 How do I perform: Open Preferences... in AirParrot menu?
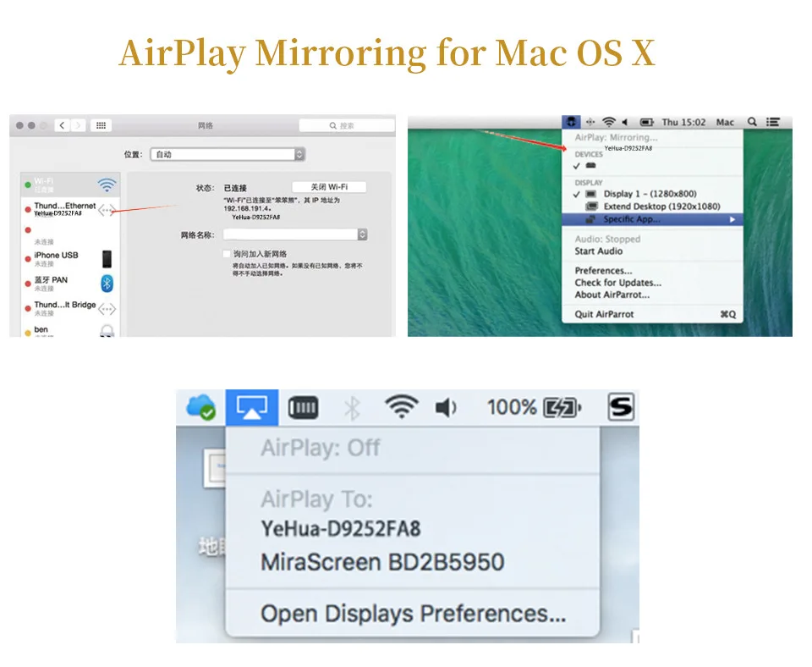[603, 271]
